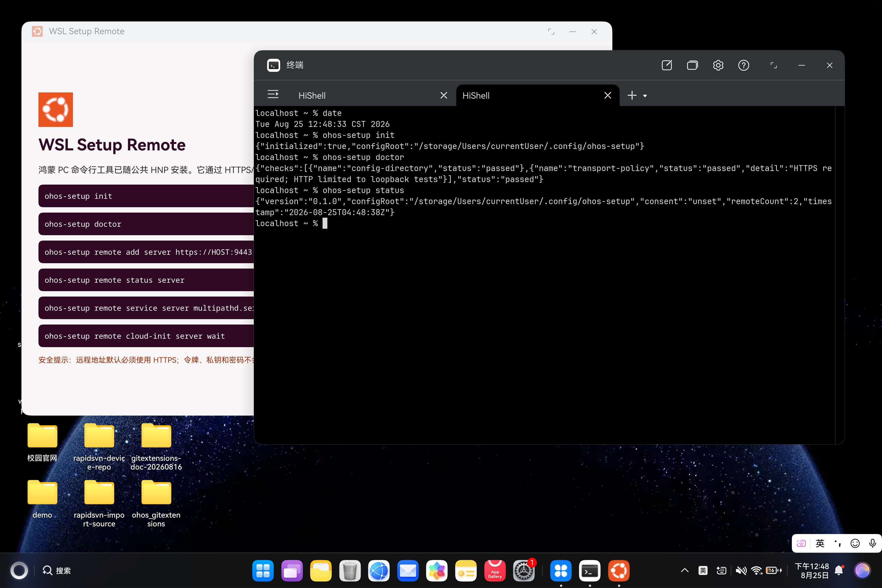Open Settings with the badge in the dock
Screen dimensions: 882x588
coord(524,571)
